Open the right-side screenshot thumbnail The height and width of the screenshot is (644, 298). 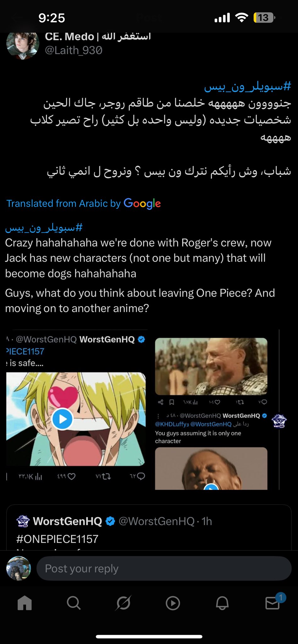[217, 410]
